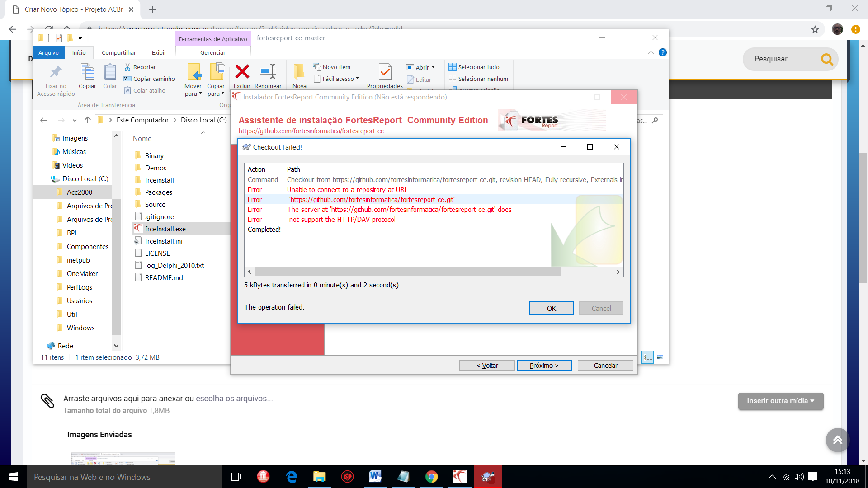This screenshot has width=868, height=488.
Task: Click Copiar caminho in ribbon
Action: (x=150, y=79)
